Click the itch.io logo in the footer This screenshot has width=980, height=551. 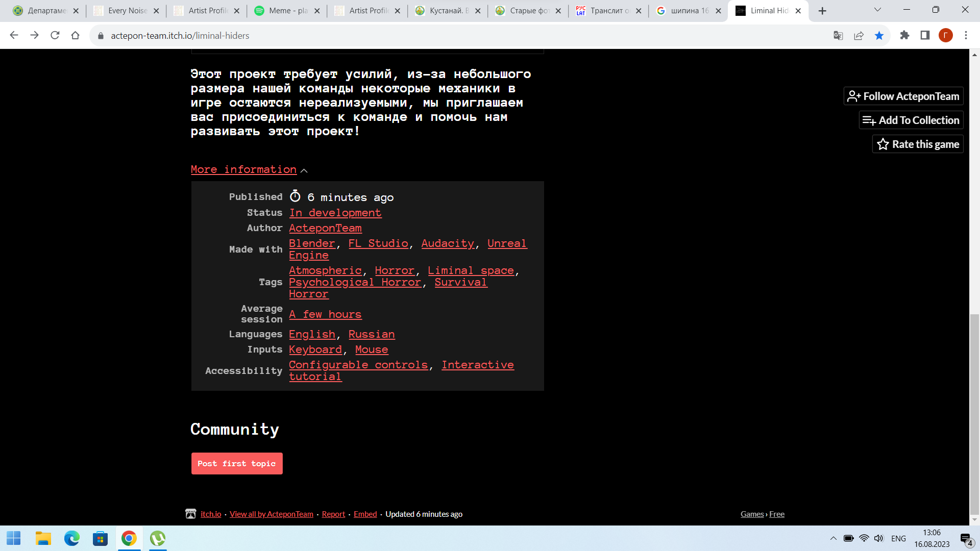click(190, 514)
